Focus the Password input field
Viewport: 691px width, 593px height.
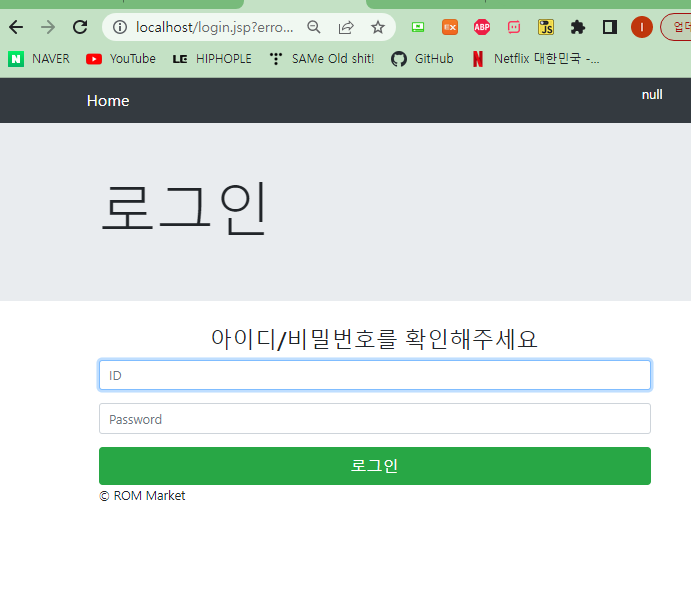point(375,419)
